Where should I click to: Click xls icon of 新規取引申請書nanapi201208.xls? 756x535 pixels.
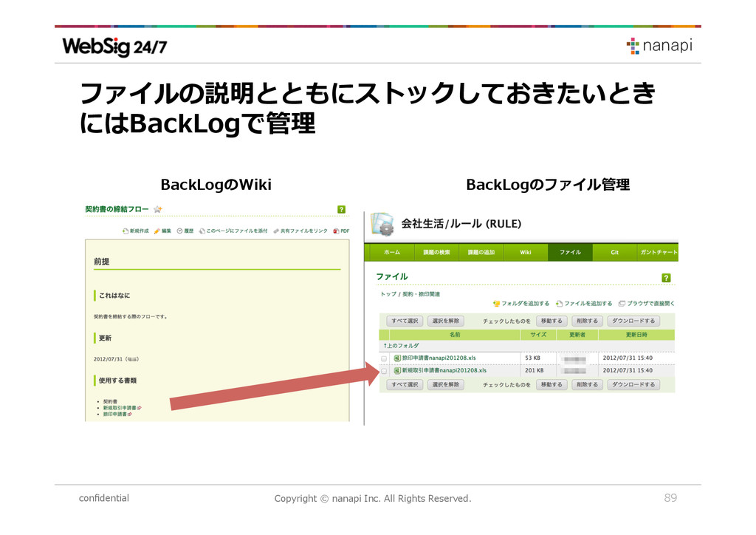[397, 370]
